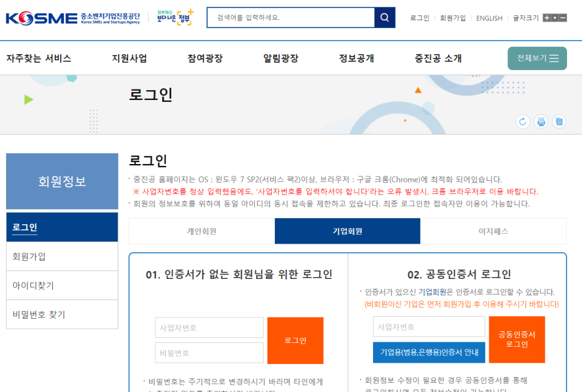
Task: Open 참여광장 menu
Action: [x=205, y=58]
